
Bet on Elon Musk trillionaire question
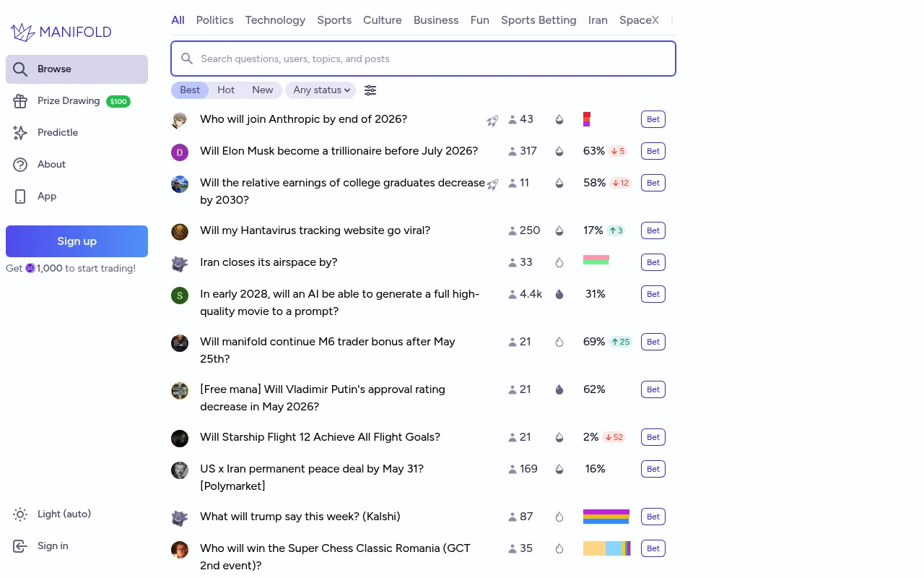[x=653, y=151]
